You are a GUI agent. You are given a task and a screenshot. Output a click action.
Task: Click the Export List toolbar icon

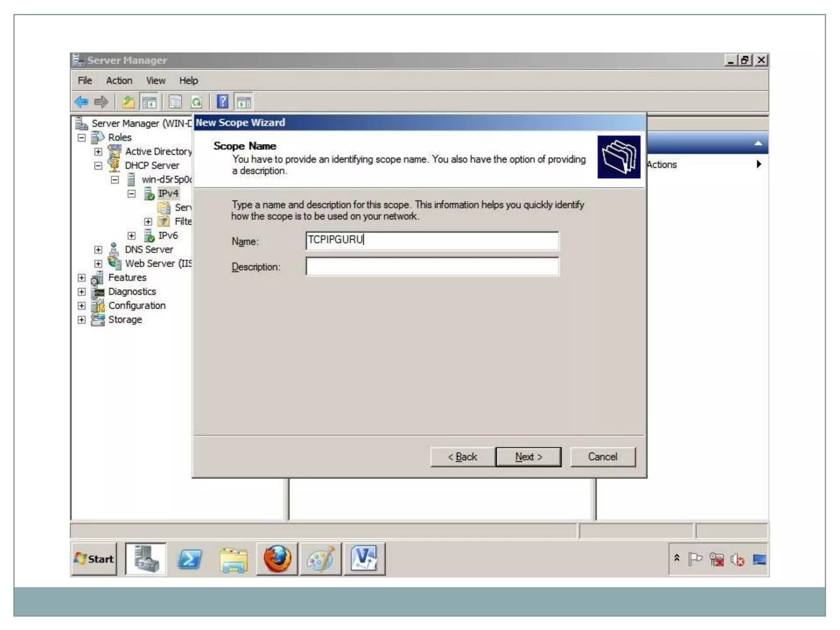point(176,102)
